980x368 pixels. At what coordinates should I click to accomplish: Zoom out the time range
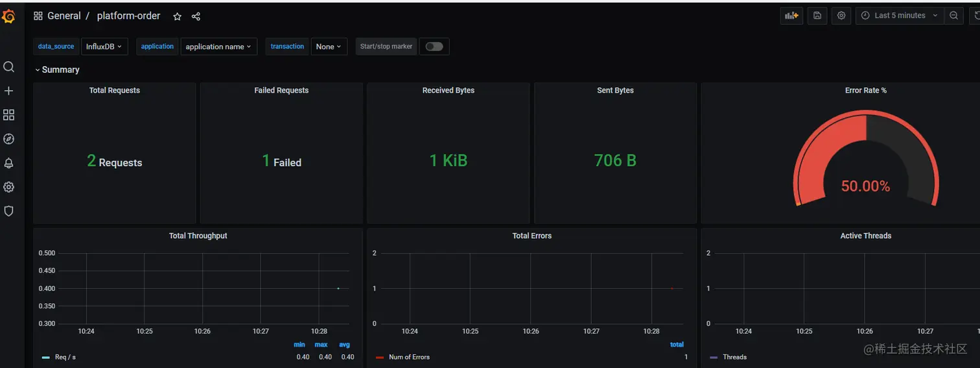954,16
